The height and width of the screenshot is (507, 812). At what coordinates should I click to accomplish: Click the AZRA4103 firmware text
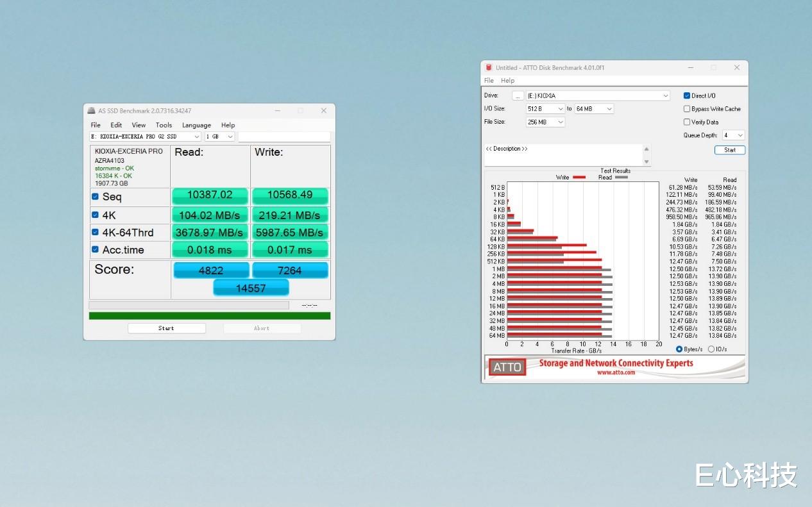coord(110,160)
